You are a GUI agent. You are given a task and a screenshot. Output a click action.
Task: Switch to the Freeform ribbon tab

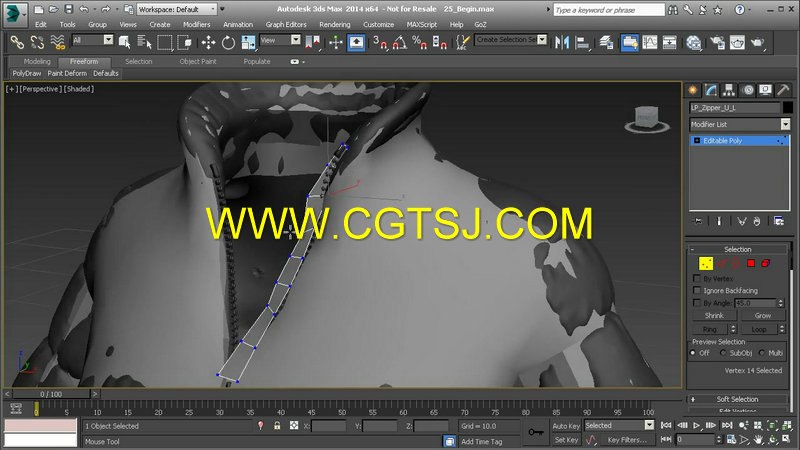84,61
